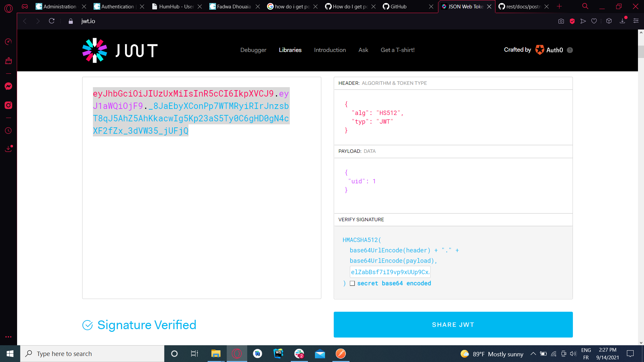Click the page vertical scrollbar thumb
This screenshot has width=644, height=362.
(641, 52)
